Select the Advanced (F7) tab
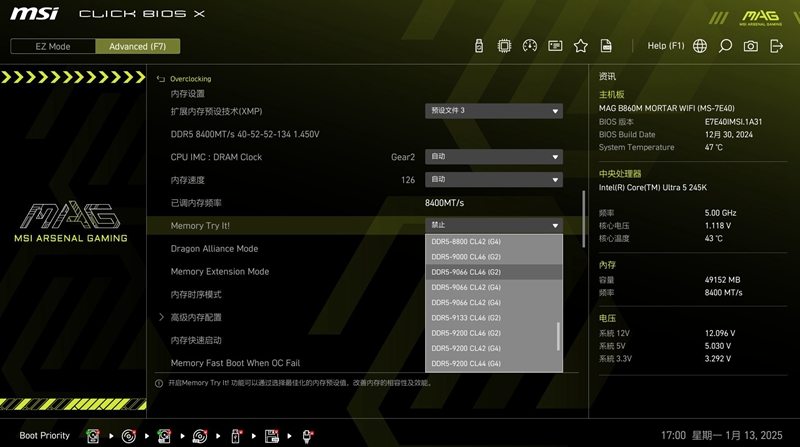Screen dimensions: 800x447 point(137,46)
